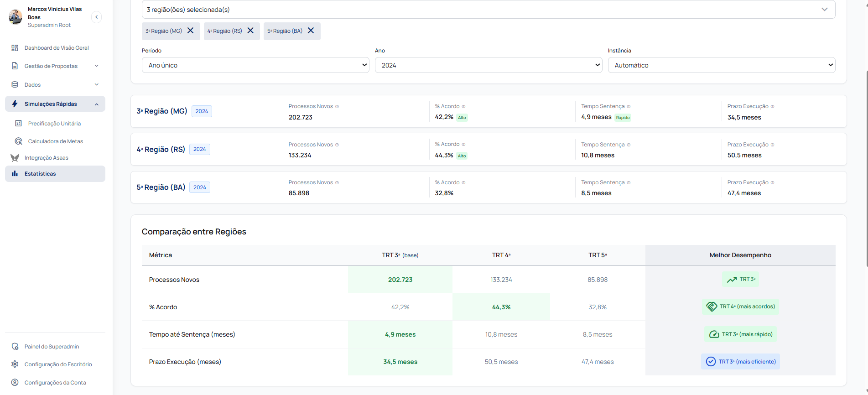Click Tempo Sentença info icon for 5ª Região
Screen dimensions: 868x395
click(x=629, y=183)
